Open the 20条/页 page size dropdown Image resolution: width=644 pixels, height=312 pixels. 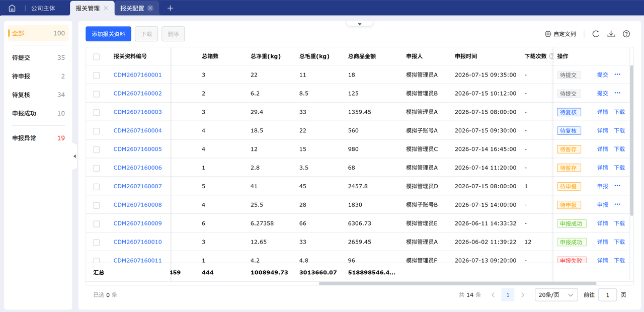[556, 295]
